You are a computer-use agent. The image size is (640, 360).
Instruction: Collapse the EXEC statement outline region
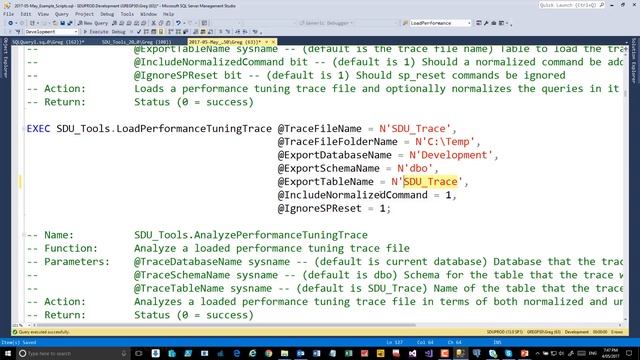pos(24,129)
